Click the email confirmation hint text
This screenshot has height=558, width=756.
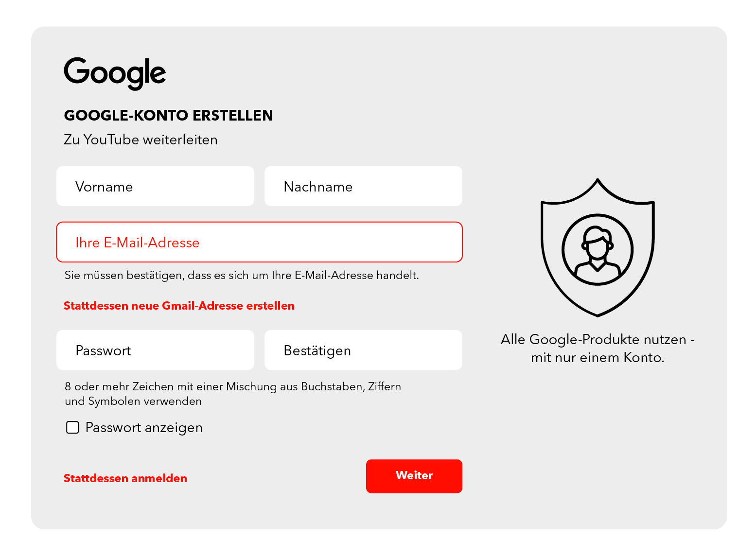[x=242, y=275]
